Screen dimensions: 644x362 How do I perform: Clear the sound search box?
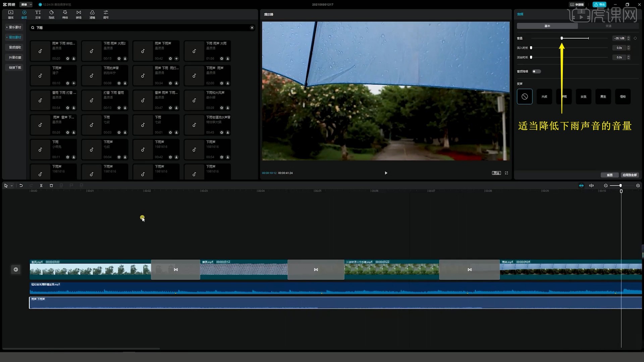pos(252,28)
